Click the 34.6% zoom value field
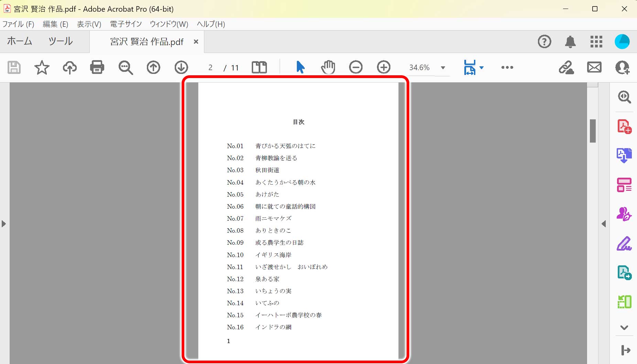This screenshot has width=637, height=364. point(419,68)
